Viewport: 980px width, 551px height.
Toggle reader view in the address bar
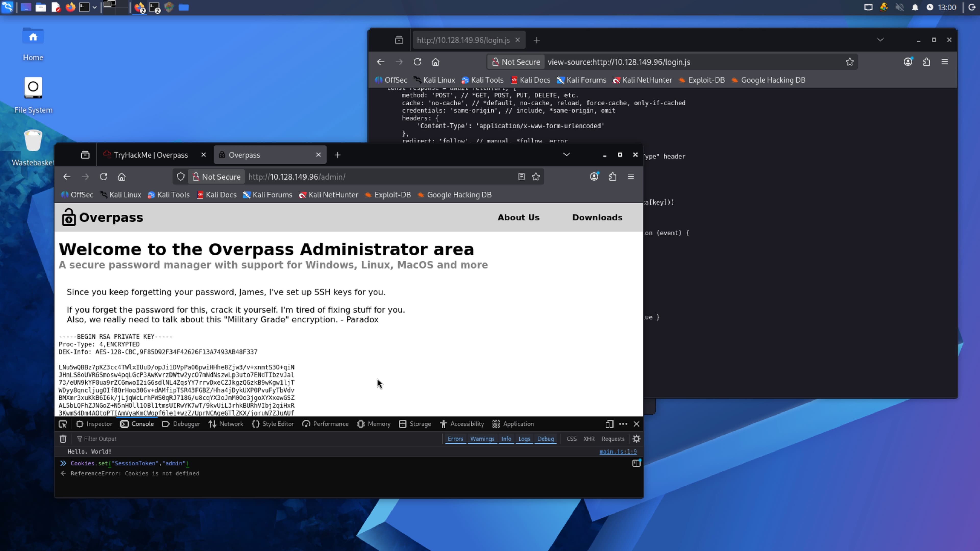(522, 177)
